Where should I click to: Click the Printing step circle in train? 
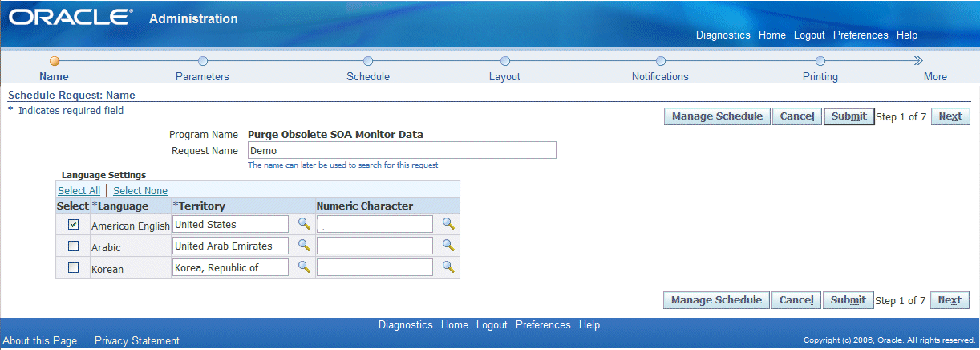point(820,61)
